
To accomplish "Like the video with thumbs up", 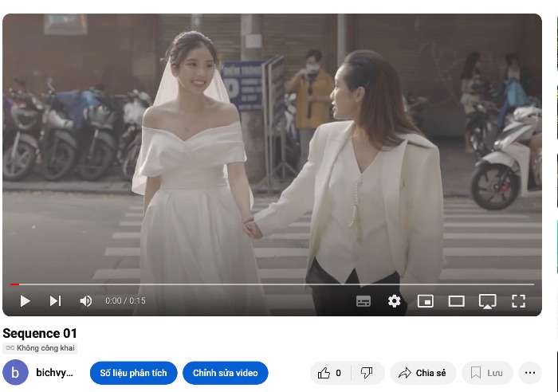I will click(329, 373).
